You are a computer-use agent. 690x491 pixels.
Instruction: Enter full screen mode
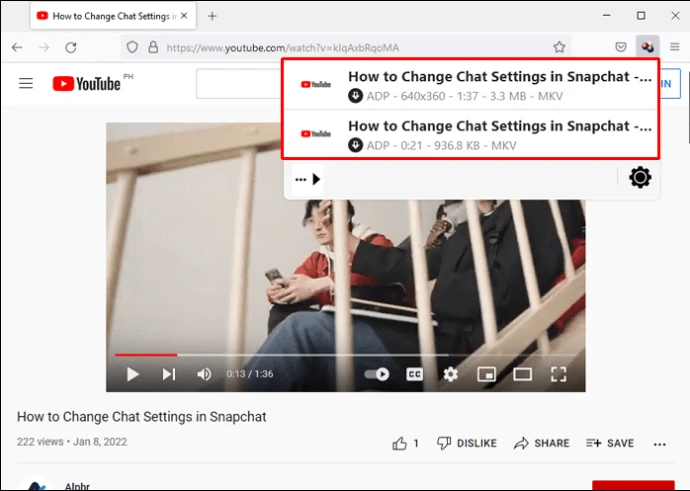pos(558,374)
